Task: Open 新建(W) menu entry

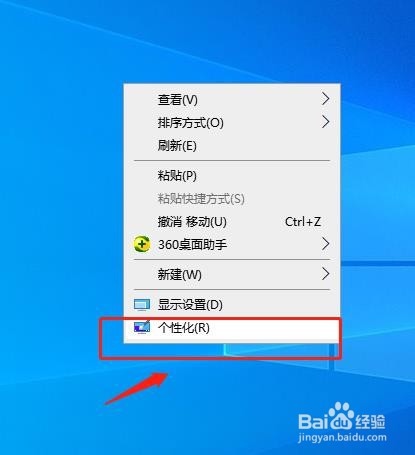Action: click(232, 274)
